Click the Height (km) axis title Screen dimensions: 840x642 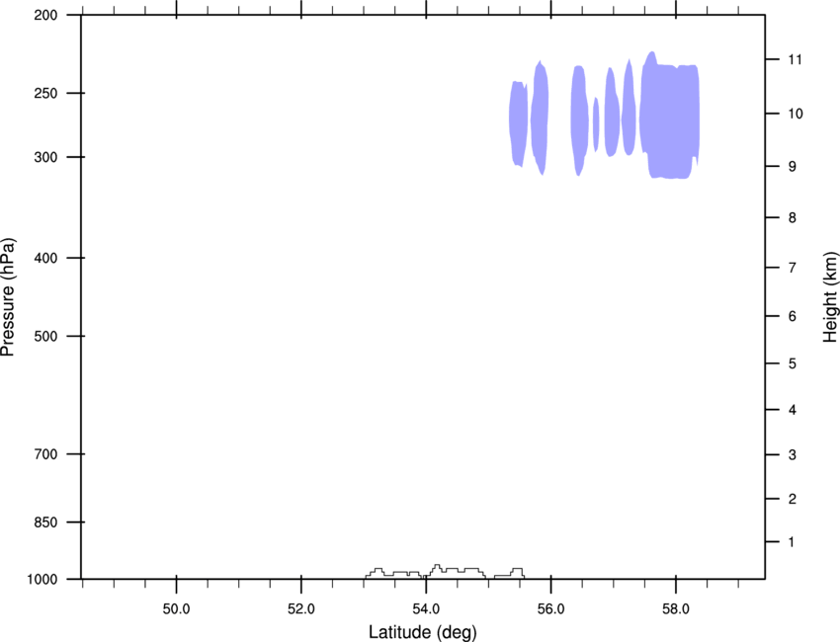(829, 297)
